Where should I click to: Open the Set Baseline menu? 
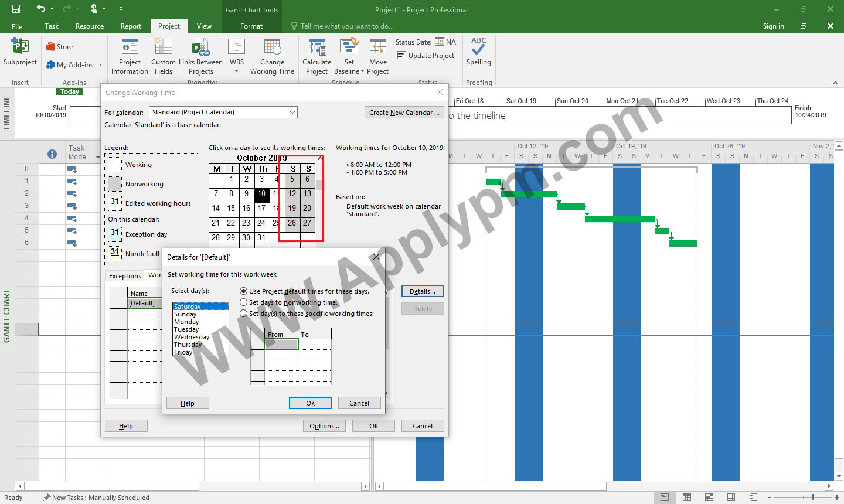[x=349, y=57]
